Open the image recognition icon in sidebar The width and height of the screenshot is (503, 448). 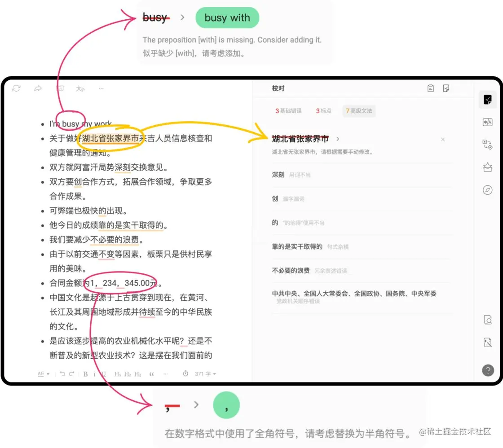pyautogui.click(x=488, y=343)
